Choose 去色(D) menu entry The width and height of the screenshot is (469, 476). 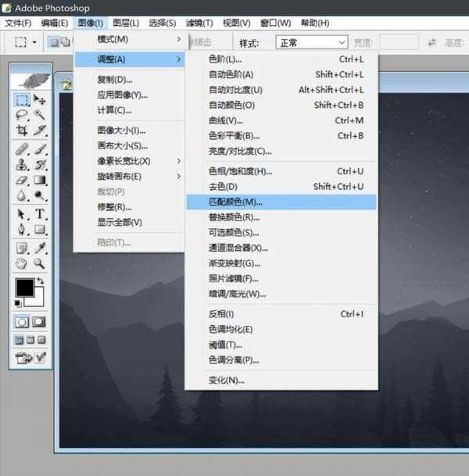281,186
